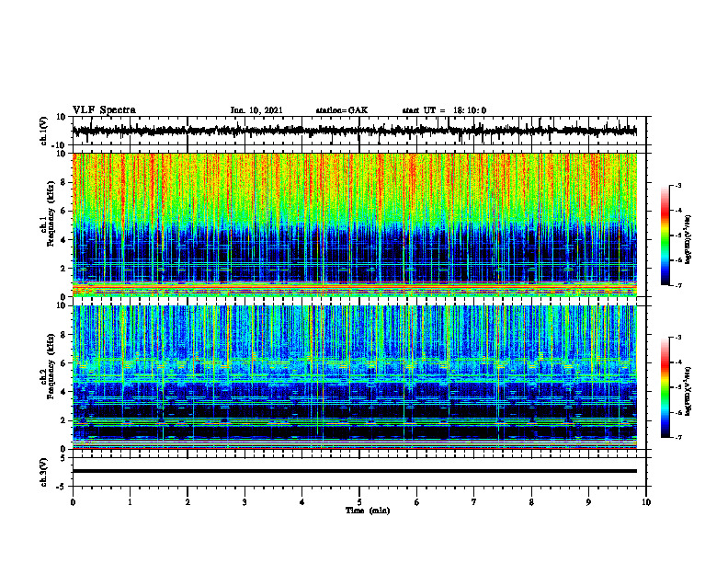Click the ch.2 spectrogram color scale bar

[665, 387]
